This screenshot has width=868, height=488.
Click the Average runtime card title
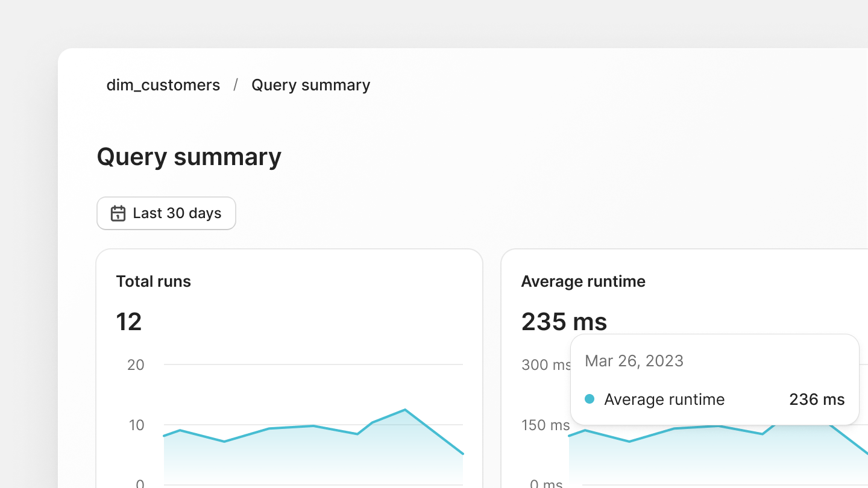coord(583,281)
